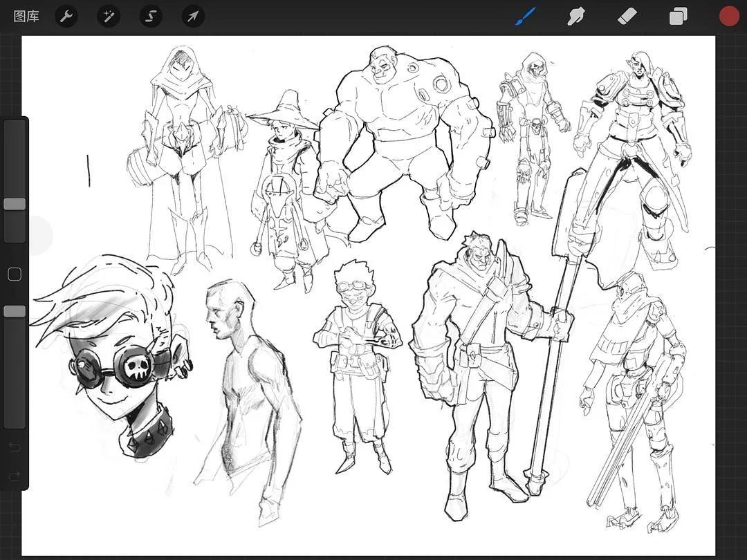Open the Actions wrench menu
747x560 pixels.
pos(66,16)
